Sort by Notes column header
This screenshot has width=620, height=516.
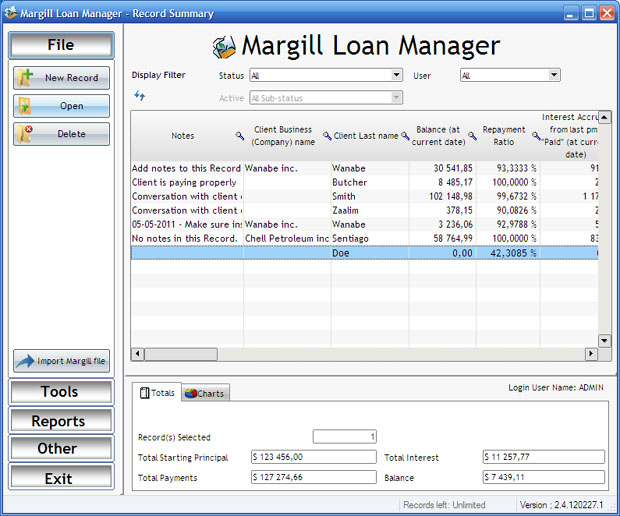[183, 136]
